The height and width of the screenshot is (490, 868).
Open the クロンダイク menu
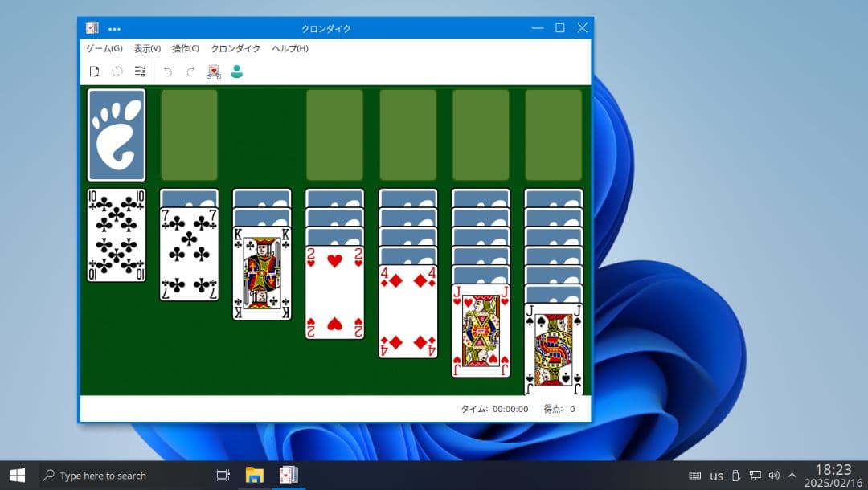(235, 48)
